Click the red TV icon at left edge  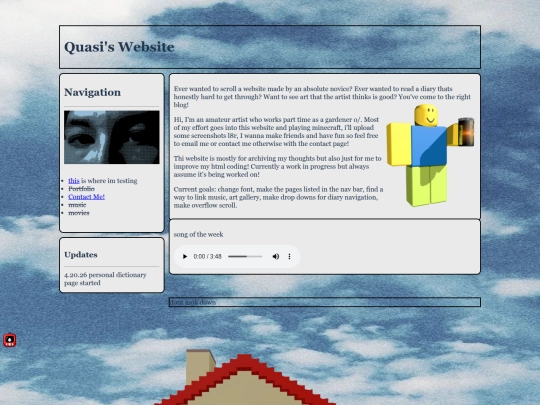pos(10,340)
